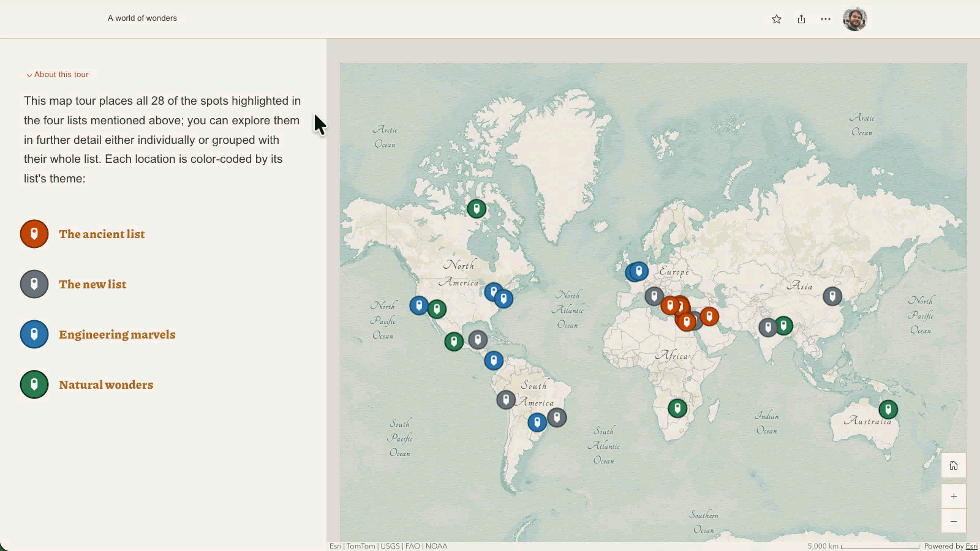
Task: Zoom in on the map
Action: (954, 496)
